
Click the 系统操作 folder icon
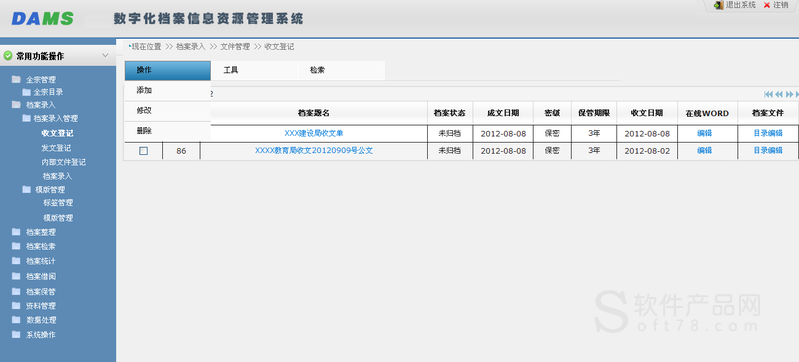click(x=16, y=335)
